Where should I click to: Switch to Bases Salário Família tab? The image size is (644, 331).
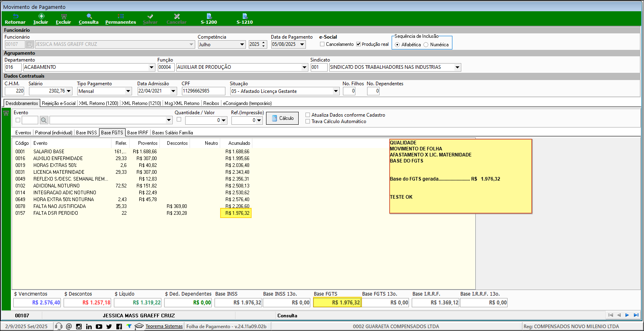click(x=173, y=133)
